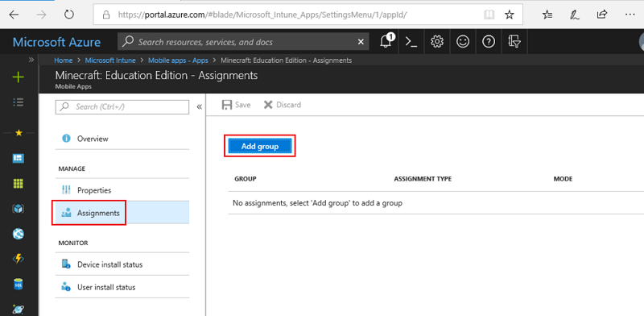Viewport: 644px width, 316px height.
Task: Open All resources grid icon
Action: click(19, 184)
